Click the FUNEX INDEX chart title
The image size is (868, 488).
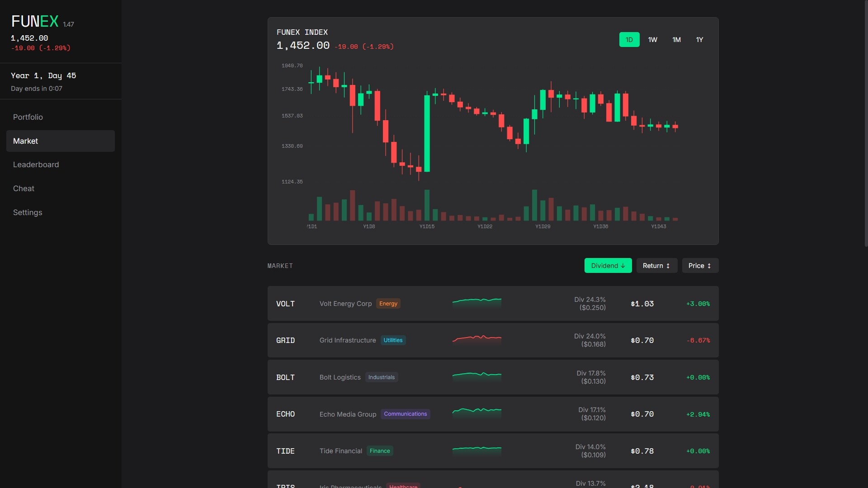click(x=302, y=32)
